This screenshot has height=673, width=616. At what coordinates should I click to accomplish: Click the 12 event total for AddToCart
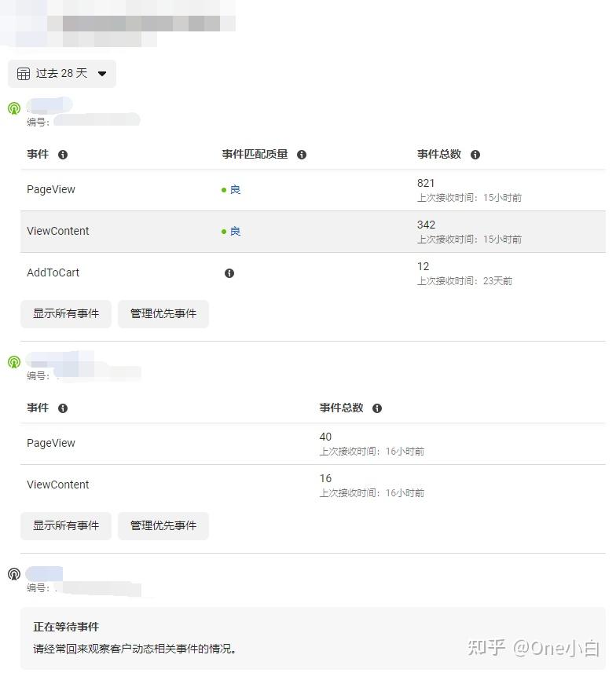pyautogui.click(x=423, y=266)
